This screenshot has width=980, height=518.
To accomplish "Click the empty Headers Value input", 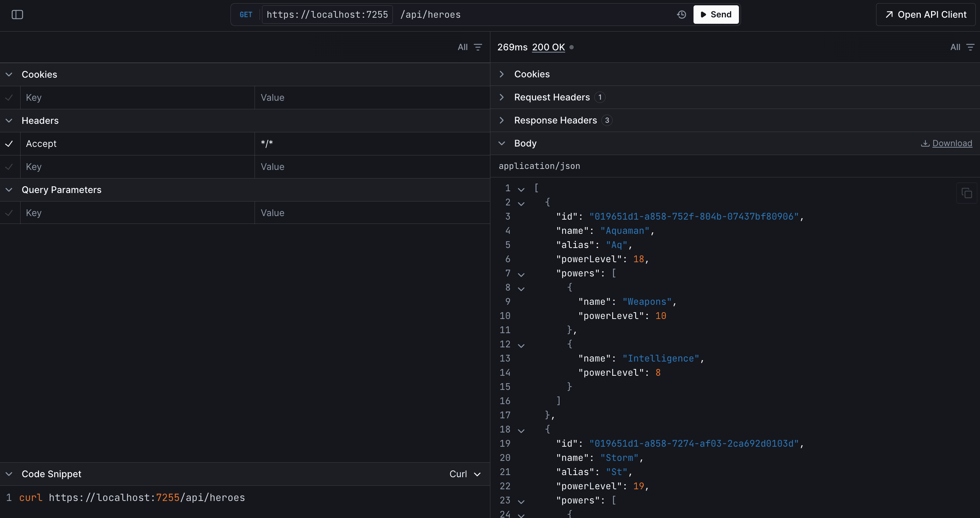I will tap(372, 167).
